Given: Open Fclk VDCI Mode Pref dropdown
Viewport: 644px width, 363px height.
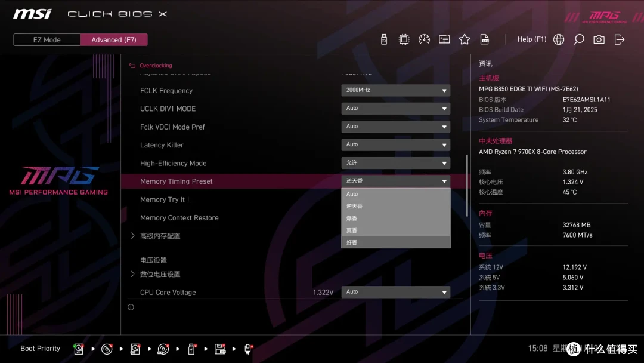Looking at the screenshot, I should [395, 126].
